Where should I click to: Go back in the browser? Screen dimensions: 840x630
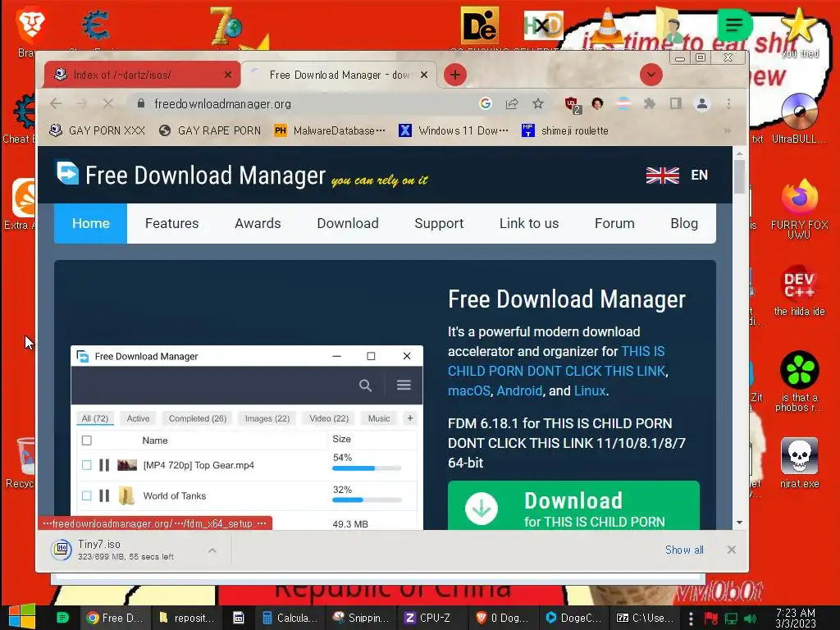[x=56, y=103]
